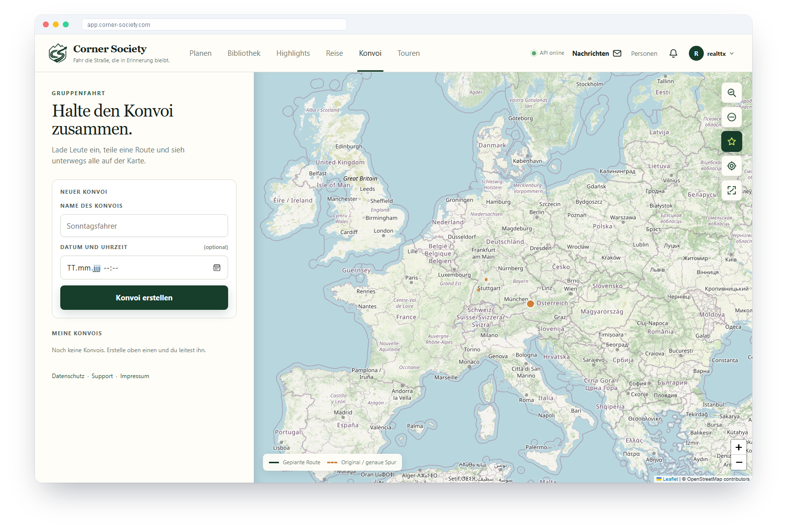Expand the realttx account dropdown chevron
This screenshot has width=787, height=532.
tap(732, 53)
